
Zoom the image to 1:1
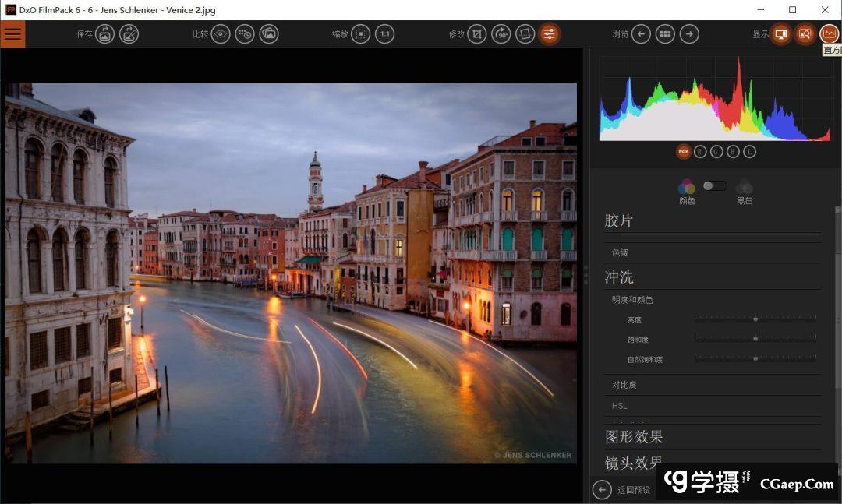[385, 34]
